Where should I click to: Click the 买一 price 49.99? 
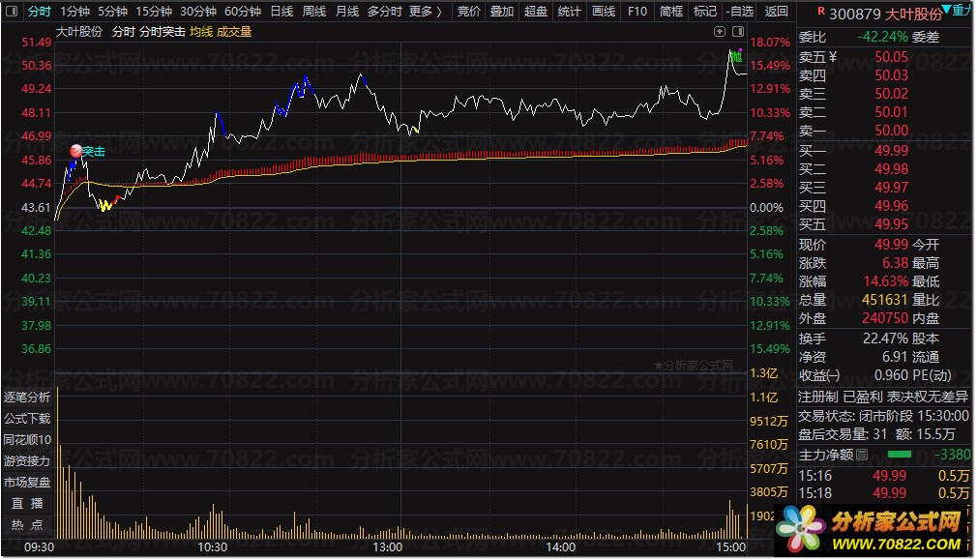[x=891, y=151]
